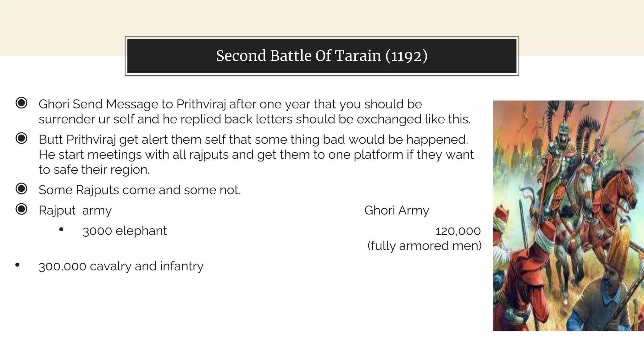Viewport: 644px width, 362px height.
Task: Select the small dot bullet before 3000 elephant
Action: (61, 230)
